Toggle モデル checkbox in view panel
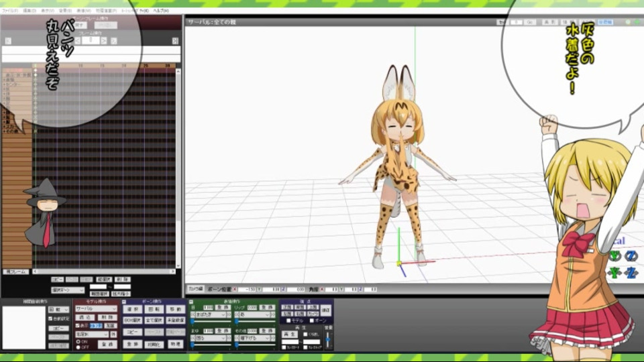This screenshot has height=362, width=644. tap(288, 320)
